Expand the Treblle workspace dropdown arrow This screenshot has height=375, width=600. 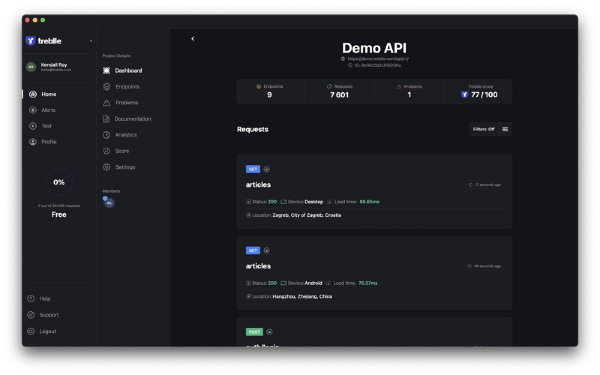(91, 41)
